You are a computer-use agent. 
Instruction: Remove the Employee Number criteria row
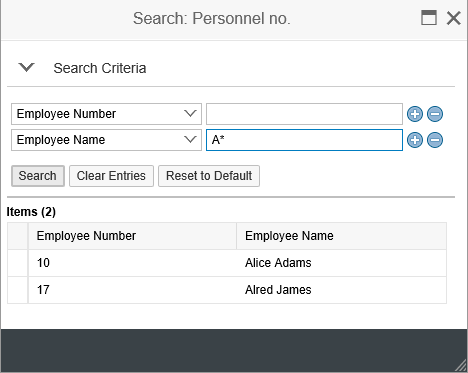coord(435,114)
